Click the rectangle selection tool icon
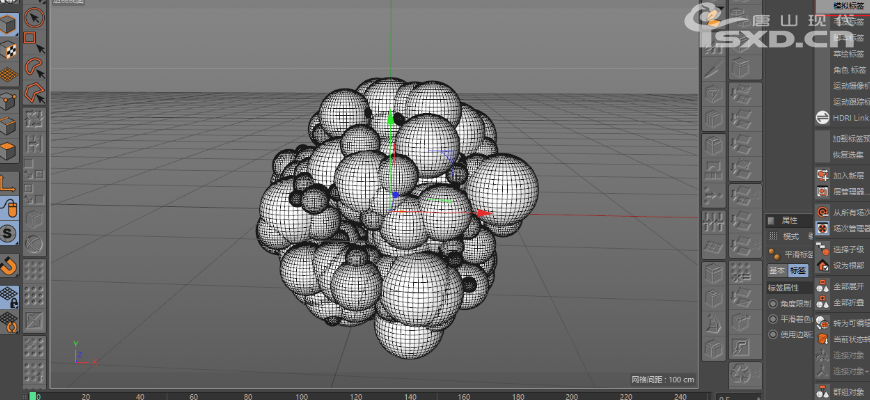Screen dimensions: 870x400 [x=32, y=41]
